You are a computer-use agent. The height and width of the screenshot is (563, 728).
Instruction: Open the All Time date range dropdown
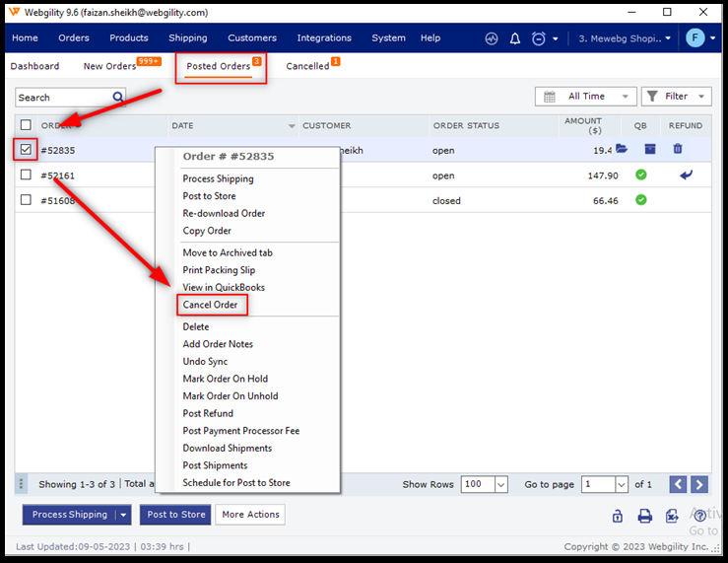(x=585, y=97)
